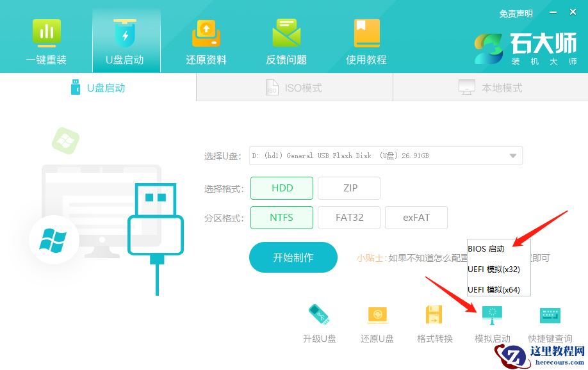Open the 还原资料 restore data feature
588x370 pixels.
pyautogui.click(x=206, y=40)
